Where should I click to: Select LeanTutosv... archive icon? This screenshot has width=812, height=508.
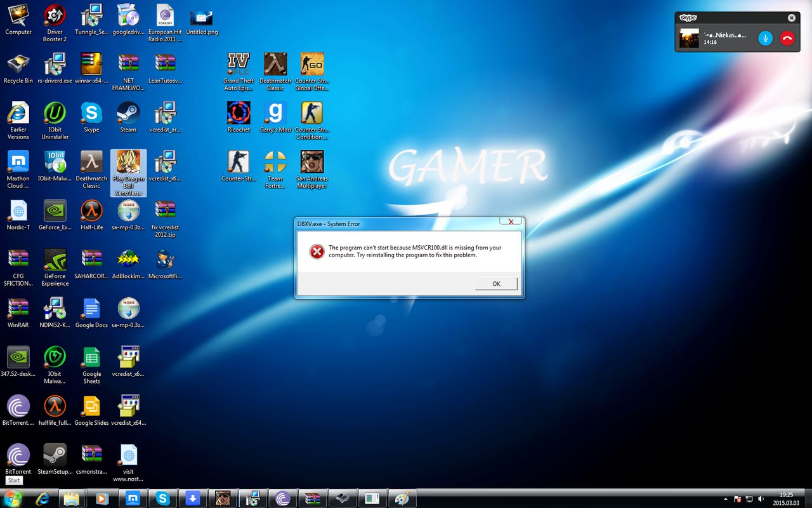click(x=165, y=68)
